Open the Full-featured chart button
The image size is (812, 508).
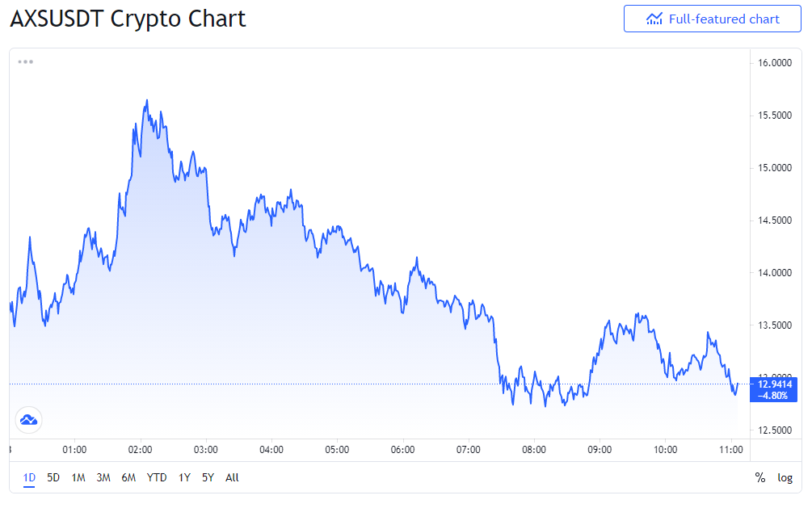click(x=712, y=19)
